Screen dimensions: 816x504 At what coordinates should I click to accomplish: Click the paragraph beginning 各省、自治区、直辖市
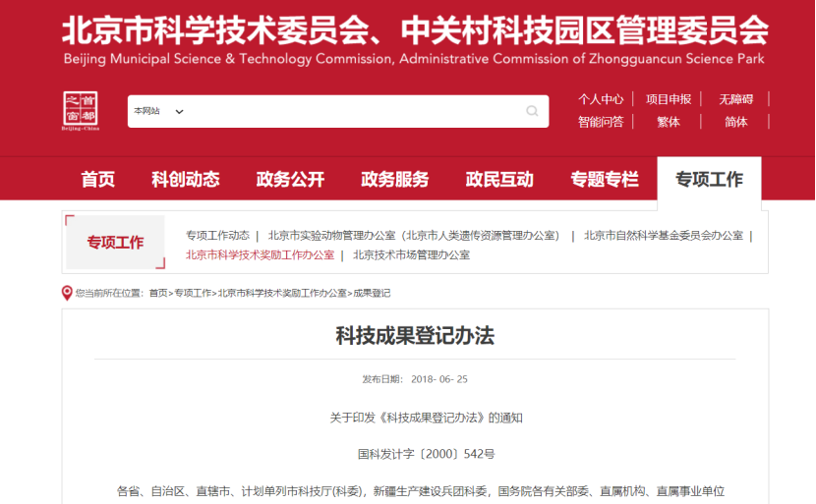coord(421,491)
